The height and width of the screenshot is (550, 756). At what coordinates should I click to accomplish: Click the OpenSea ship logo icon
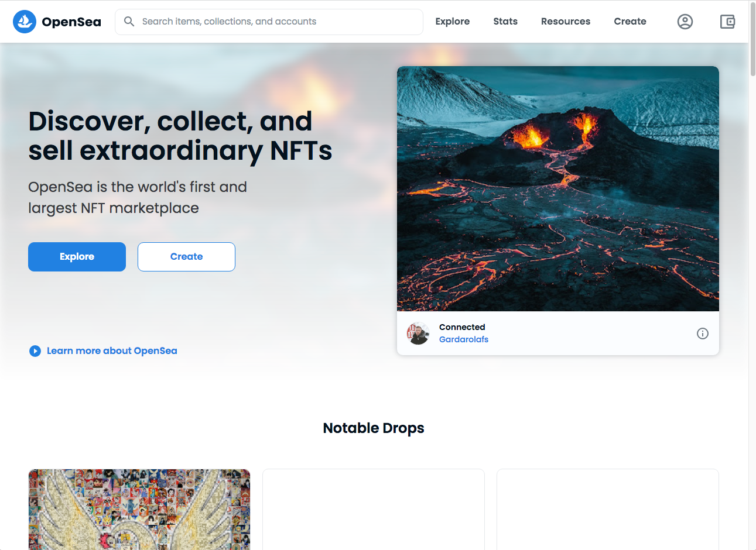pyautogui.click(x=25, y=22)
